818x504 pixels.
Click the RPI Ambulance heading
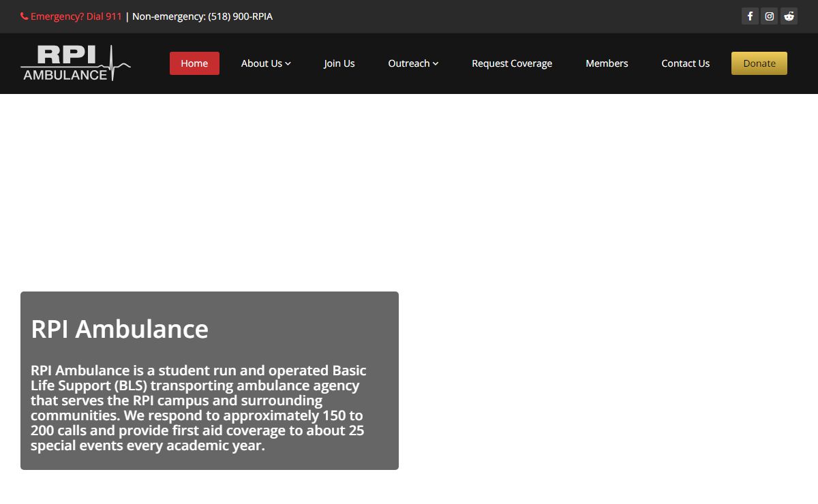pos(120,329)
